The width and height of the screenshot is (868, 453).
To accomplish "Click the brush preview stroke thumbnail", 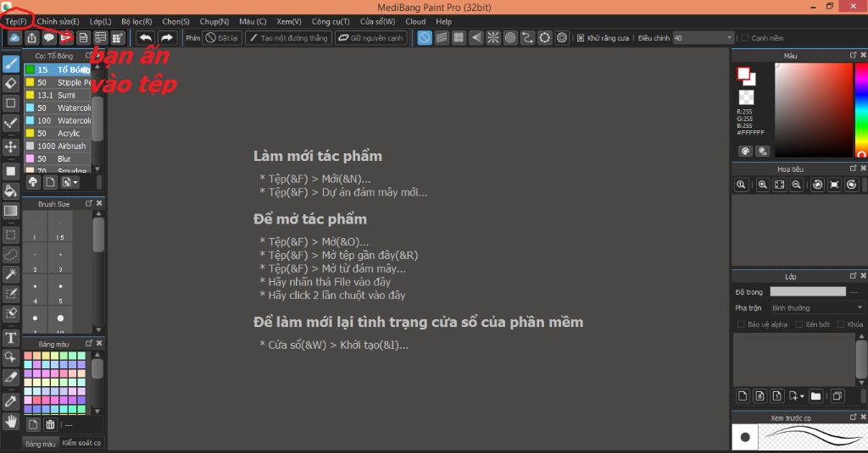I will [812, 437].
